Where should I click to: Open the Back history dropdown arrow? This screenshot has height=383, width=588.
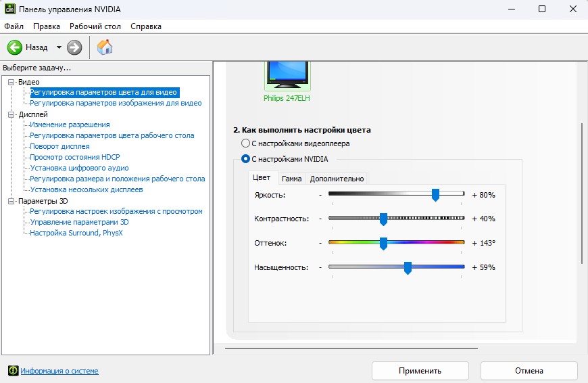click(59, 47)
